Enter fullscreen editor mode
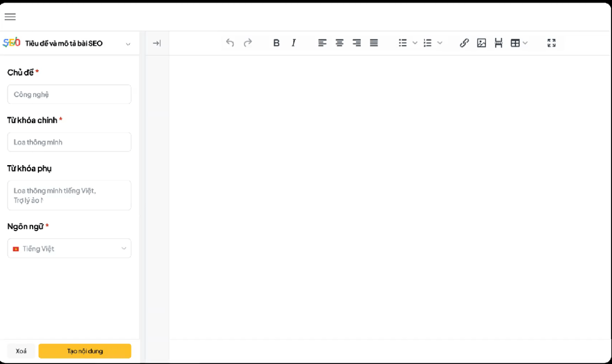The height and width of the screenshot is (364, 612). [551, 43]
